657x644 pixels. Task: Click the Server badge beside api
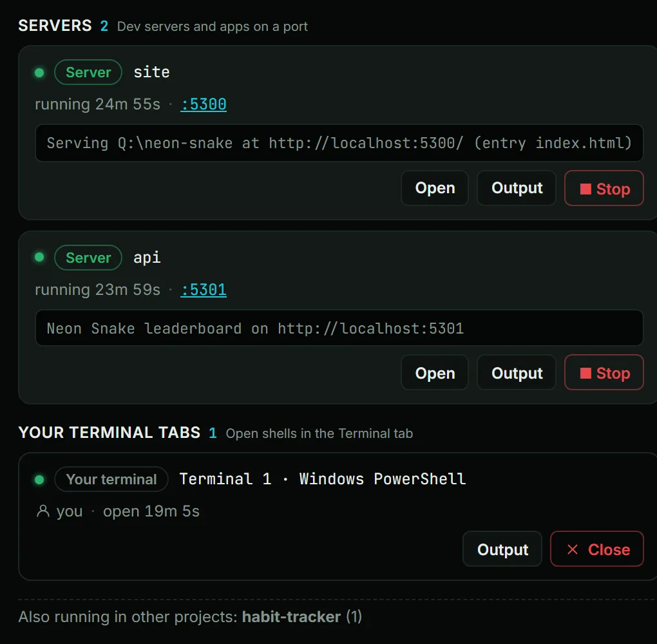88,258
